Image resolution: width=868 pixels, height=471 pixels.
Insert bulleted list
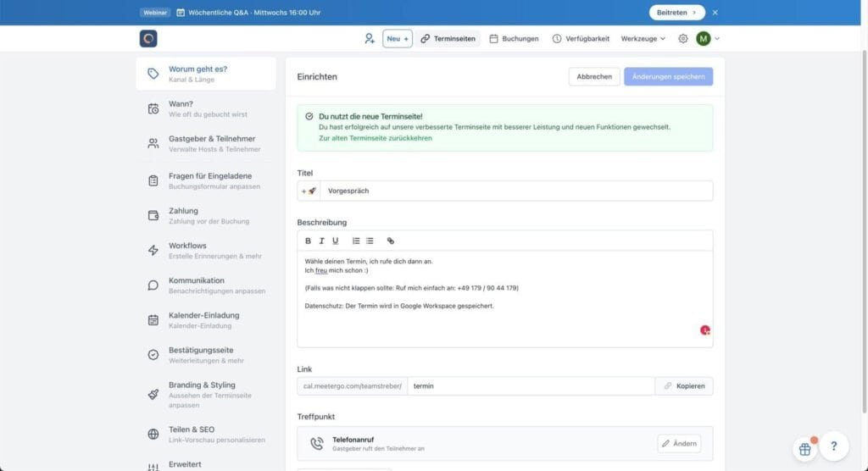(370, 241)
